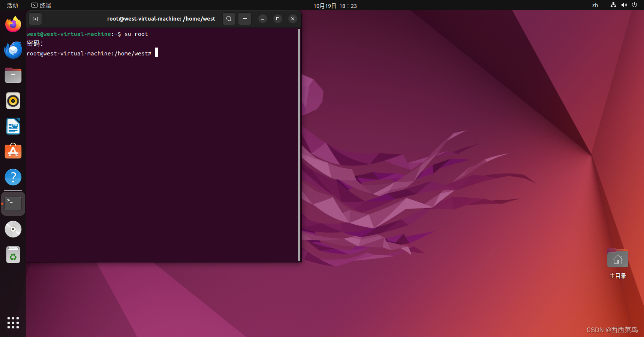Viewport: 644px width, 337px height.
Task: Click the 'su root' command line
Action: pos(87,34)
